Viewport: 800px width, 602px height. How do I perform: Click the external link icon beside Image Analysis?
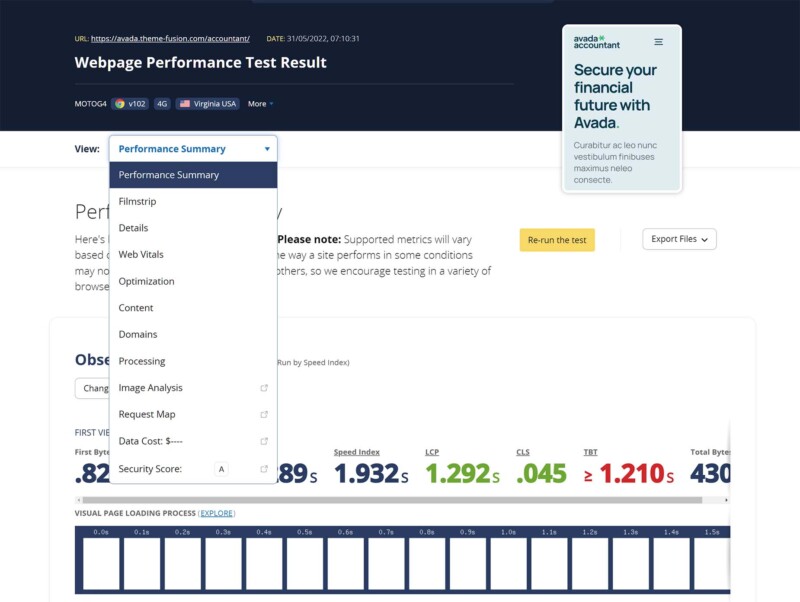tap(264, 387)
